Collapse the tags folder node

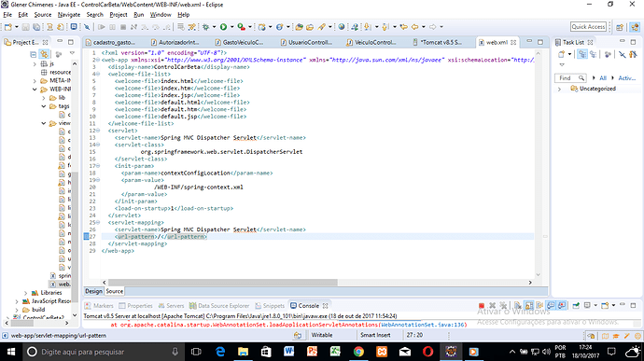[44, 106]
